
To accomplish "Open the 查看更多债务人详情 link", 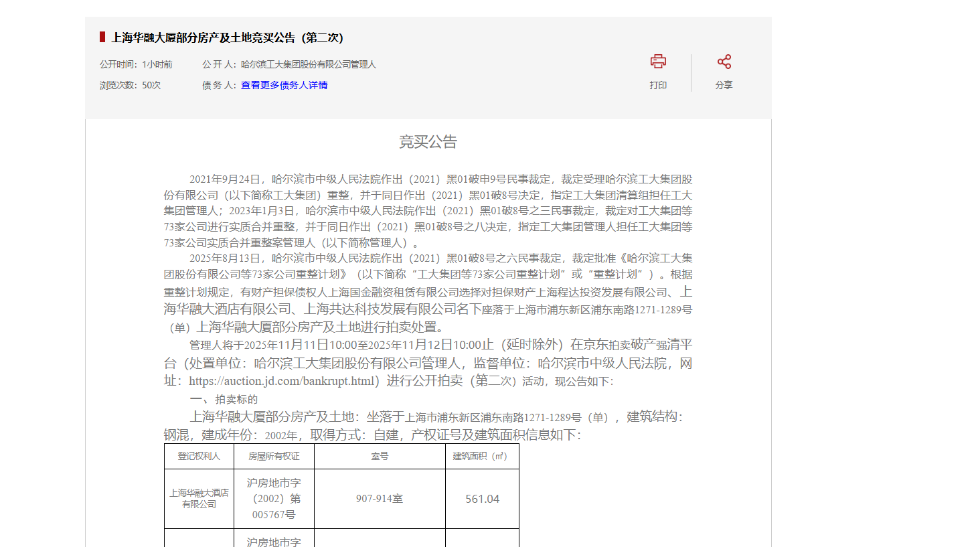I will (x=284, y=85).
